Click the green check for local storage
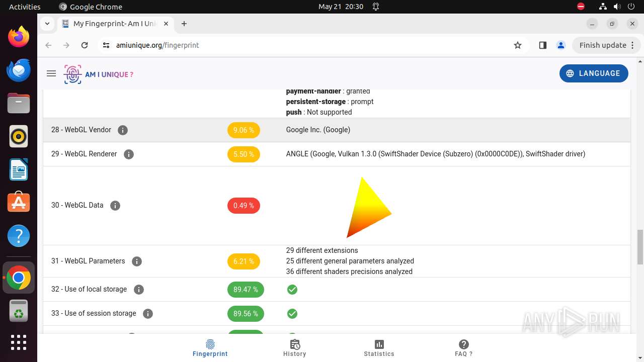The height and width of the screenshot is (362, 644). 292,290
